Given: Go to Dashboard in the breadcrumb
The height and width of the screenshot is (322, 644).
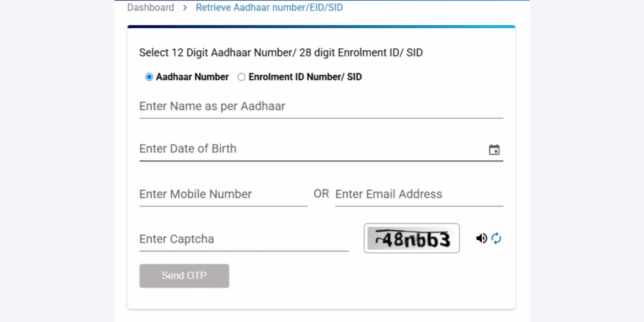Looking at the screenshot, I should 151,8.
